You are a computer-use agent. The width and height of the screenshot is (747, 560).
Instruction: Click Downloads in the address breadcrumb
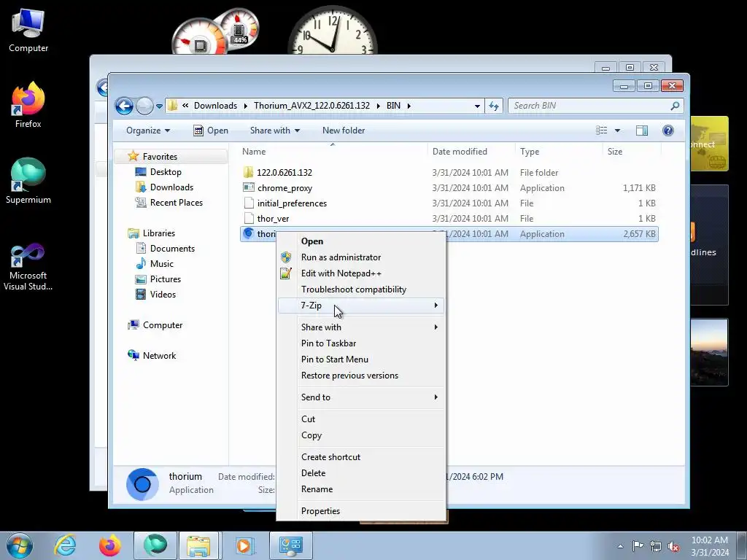tap(215, 106)
